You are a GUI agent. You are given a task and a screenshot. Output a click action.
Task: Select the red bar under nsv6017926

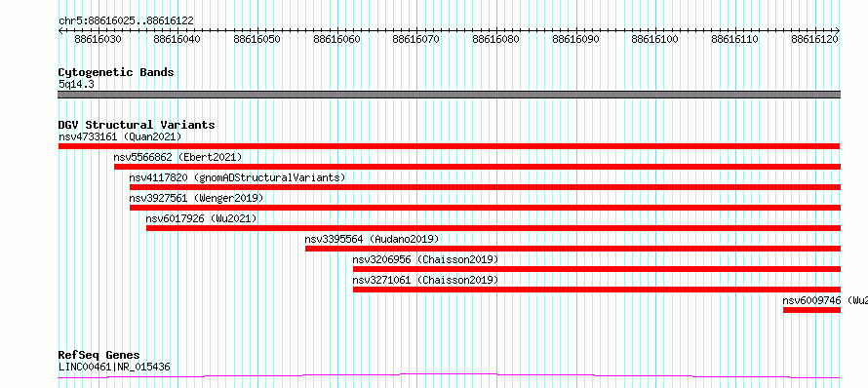[493, 228]
